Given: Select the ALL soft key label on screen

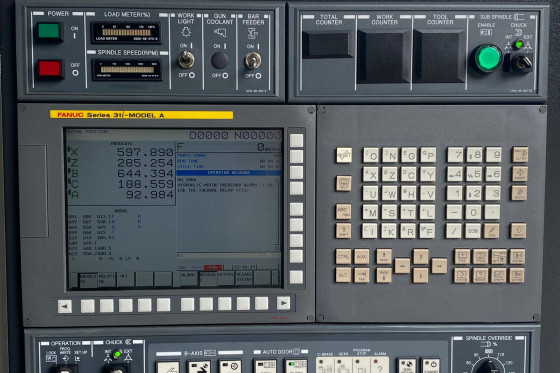Looking at the screenshot, I should [125, 279].
